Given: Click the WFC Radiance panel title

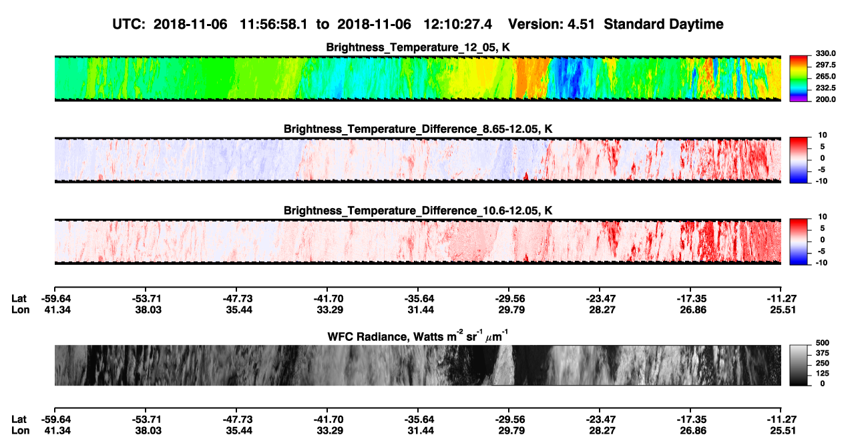Looking at the screenshot, I should tap(418, 336).
